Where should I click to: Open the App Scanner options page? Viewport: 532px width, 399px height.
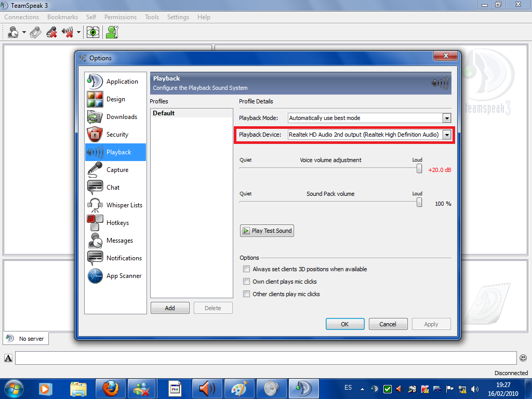point(115,275)
